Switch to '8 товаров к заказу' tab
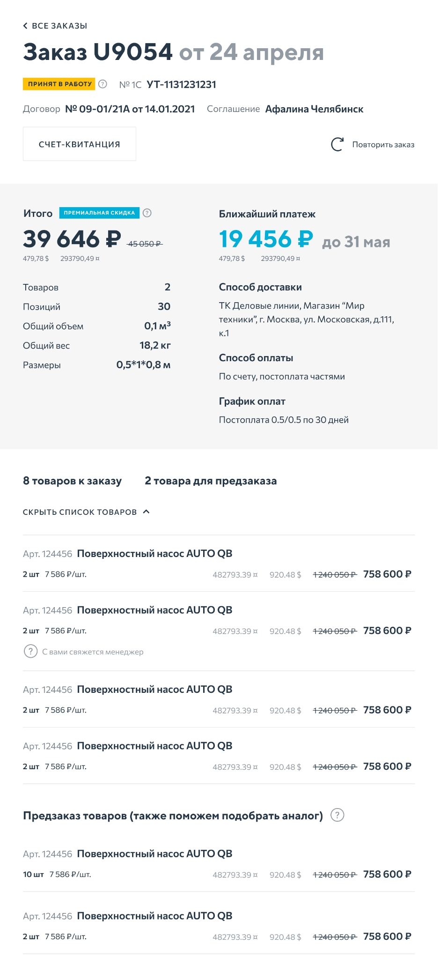The width and height of the screenshot is (440, 980). pyautogui.click(x=72, y=481)
